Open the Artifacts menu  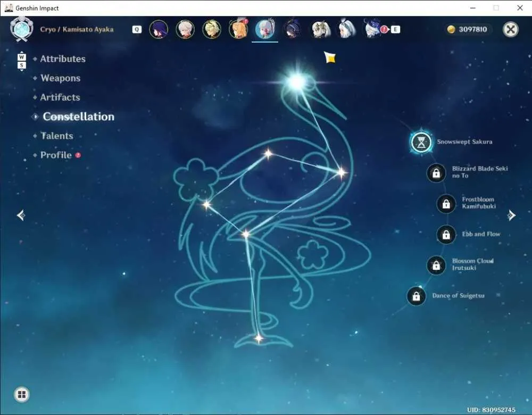60,97
